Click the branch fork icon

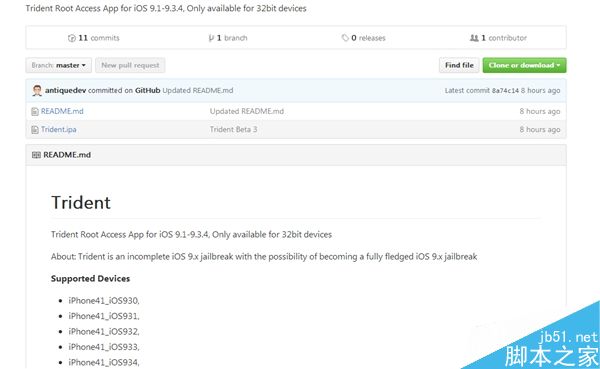point(211,38)
